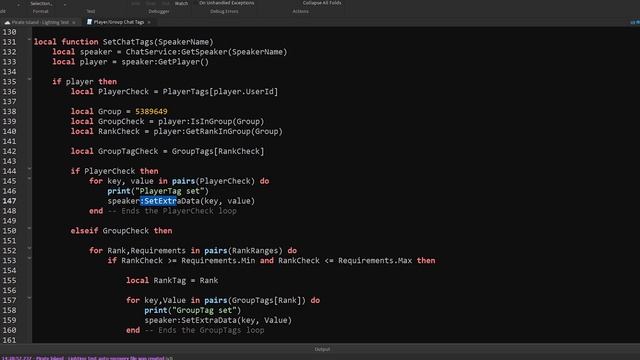The height and width of the screenshot is (360, 640).
Task: Click PlayerTags[player.UserId] on line 136
Action: point(220,91)
